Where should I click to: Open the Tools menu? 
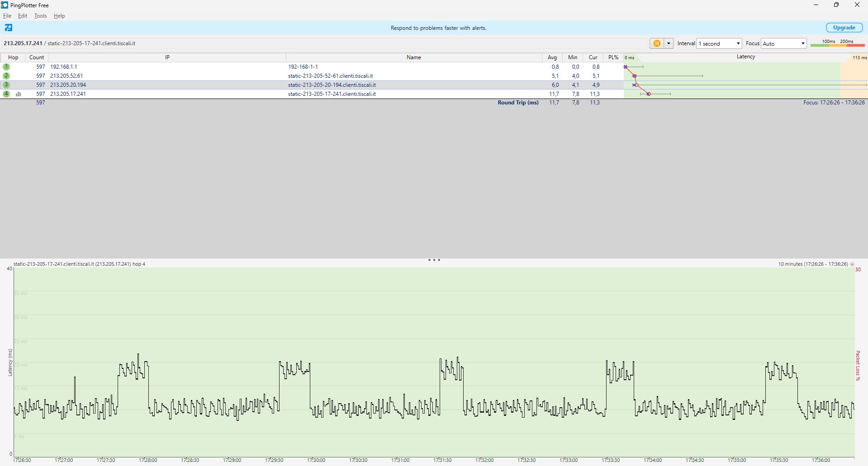40,16
